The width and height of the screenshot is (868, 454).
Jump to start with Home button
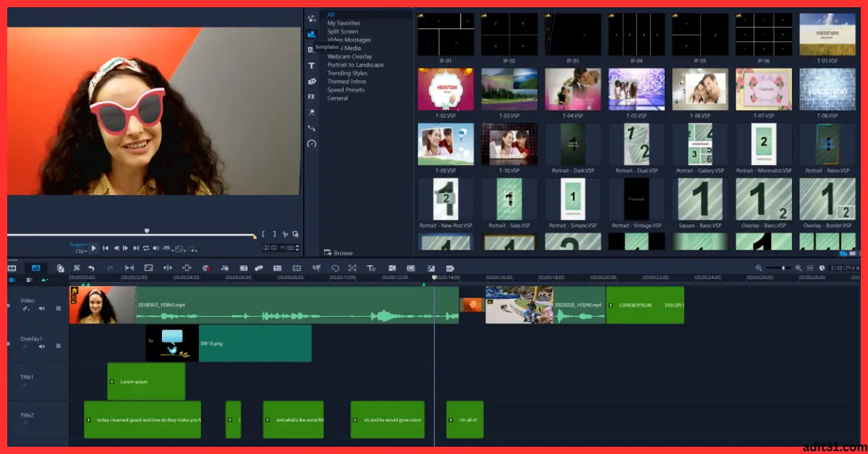[x=106, y=248]
